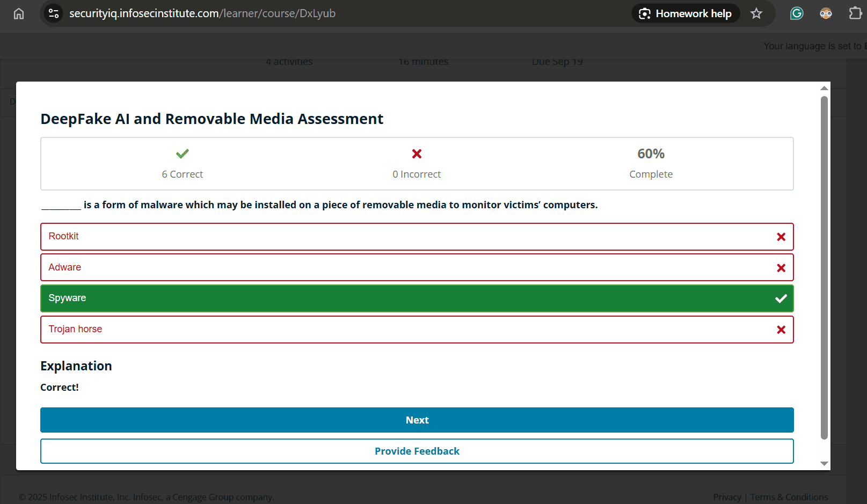867x504 pixels.
Task: Open the Grammarly extension icon
Action: (797, 13)
